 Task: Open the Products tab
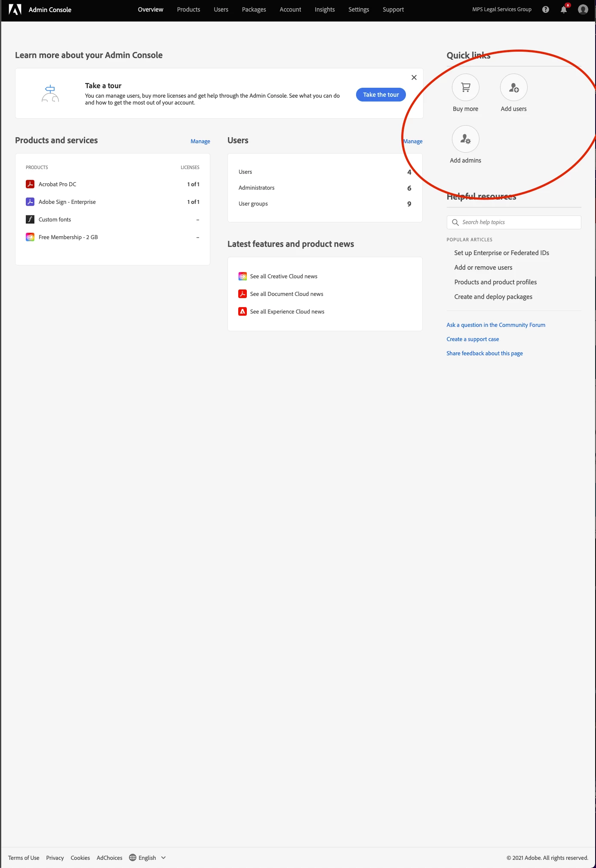pyautogui.click(x=188, y=9)
